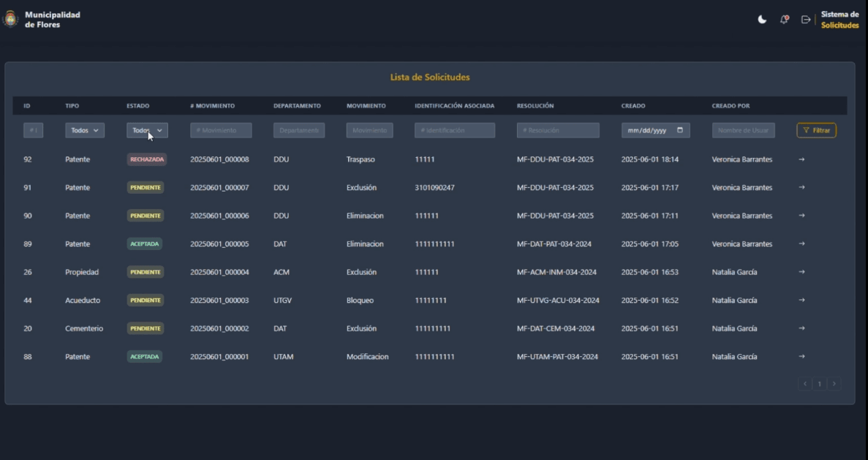Expand the Estado filter dropdown
The width and height of the screenshot is (868, 460).
[147, 130]
